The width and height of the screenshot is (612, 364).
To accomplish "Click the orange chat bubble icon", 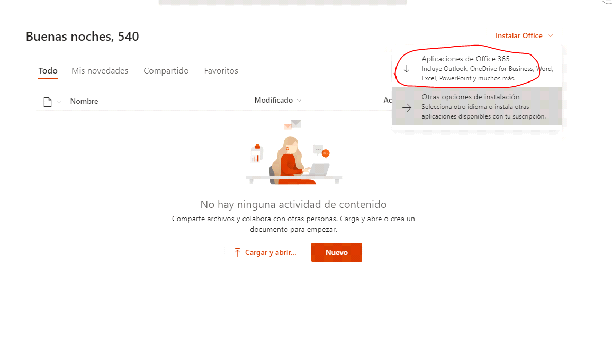I will tap(326, 153).
